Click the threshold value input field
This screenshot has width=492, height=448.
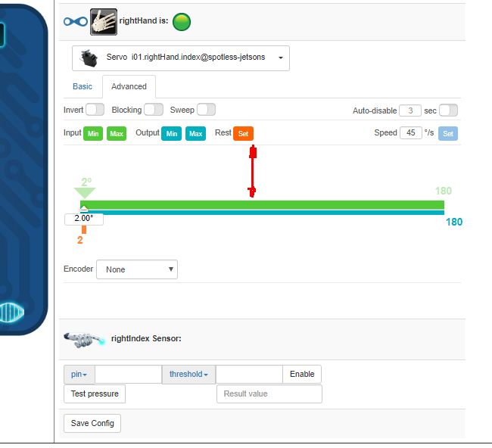click(x=249, y=375)
